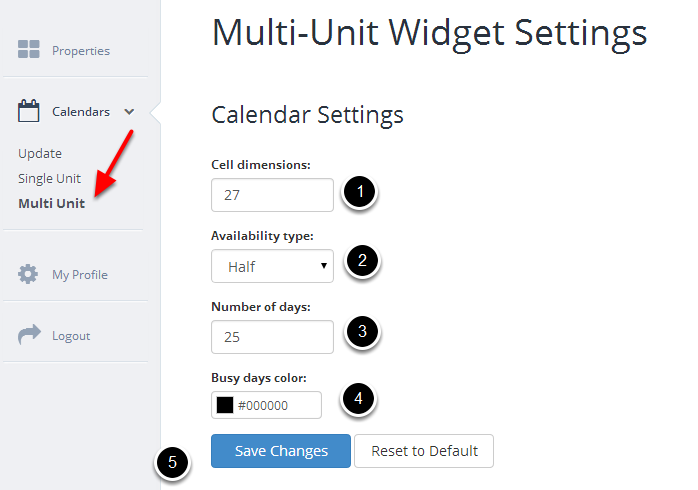This screenshot has width=698, height=490.
Task: Open the Properties section
Action: click(x=80, y=50)
